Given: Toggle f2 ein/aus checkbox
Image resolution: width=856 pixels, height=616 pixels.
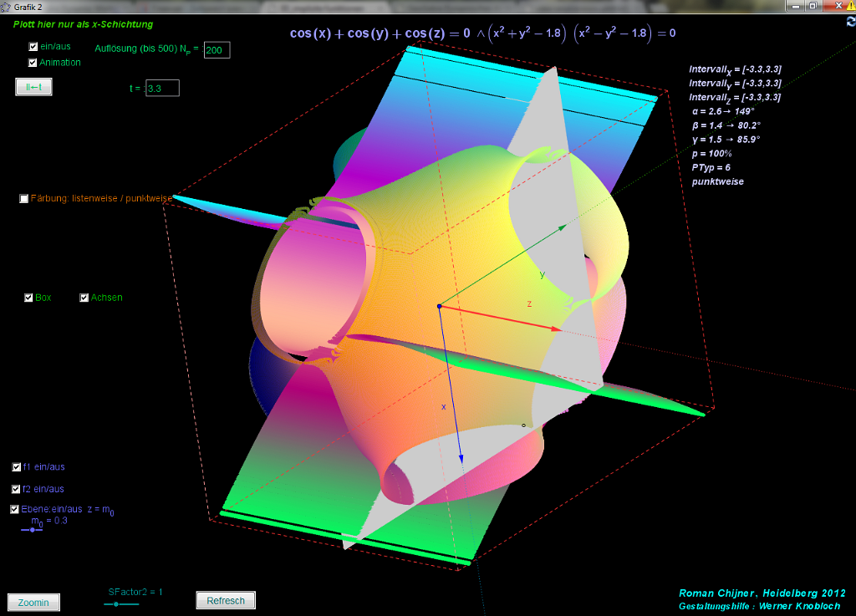Looking at the screenshot, I should [17, 489].
